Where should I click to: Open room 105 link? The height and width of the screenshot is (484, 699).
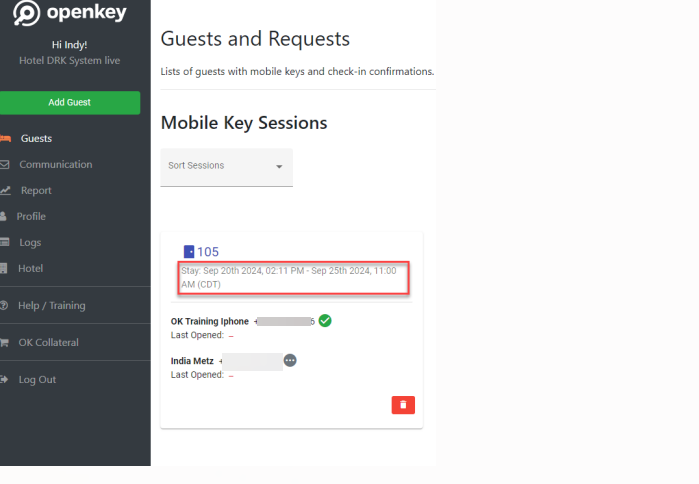[208, 252]
